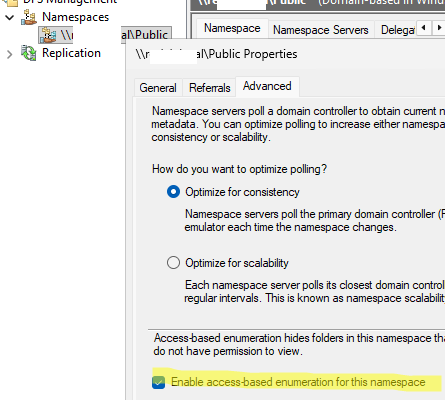
Task: Open the Namespace Servers tab
Action: tap(321, 30)
